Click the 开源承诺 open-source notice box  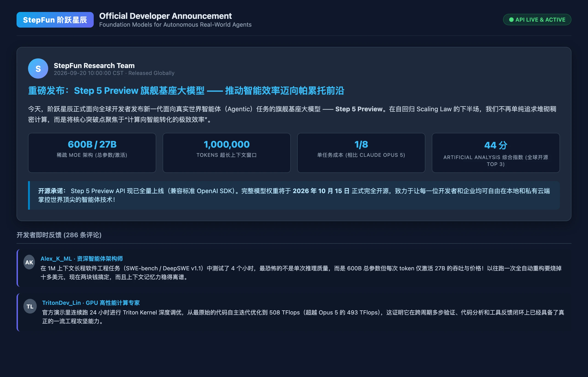(294, 195)
